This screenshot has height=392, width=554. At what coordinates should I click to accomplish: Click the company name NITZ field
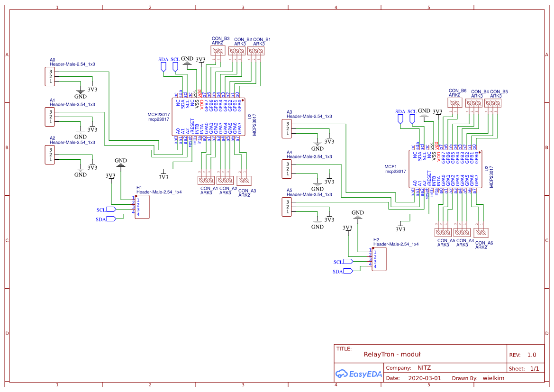[x=424, y=368]
